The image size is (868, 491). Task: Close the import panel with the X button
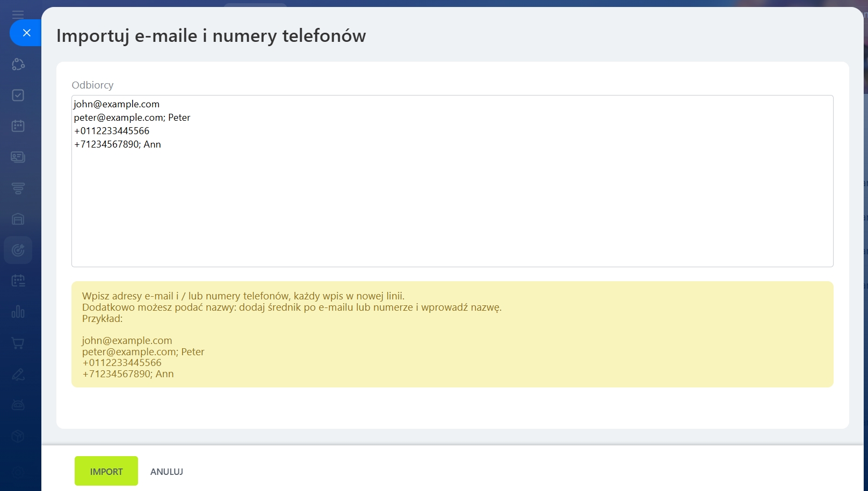coord(26,33)
